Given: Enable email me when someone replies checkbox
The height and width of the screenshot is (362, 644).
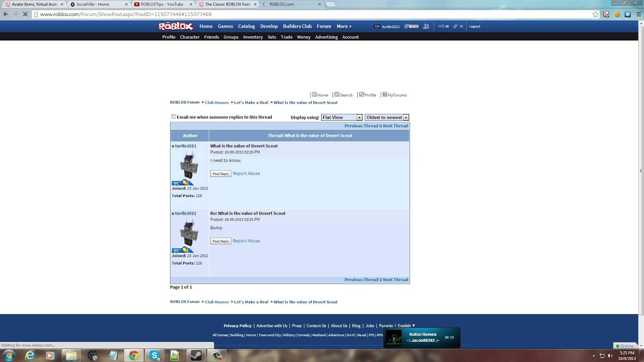Looking at the screenshot, I should coord(174,117).
